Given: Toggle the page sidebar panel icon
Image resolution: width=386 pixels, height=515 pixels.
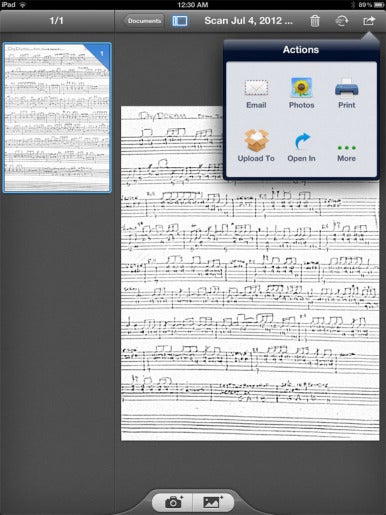Looking at the screenshot, I should point(180,21).
